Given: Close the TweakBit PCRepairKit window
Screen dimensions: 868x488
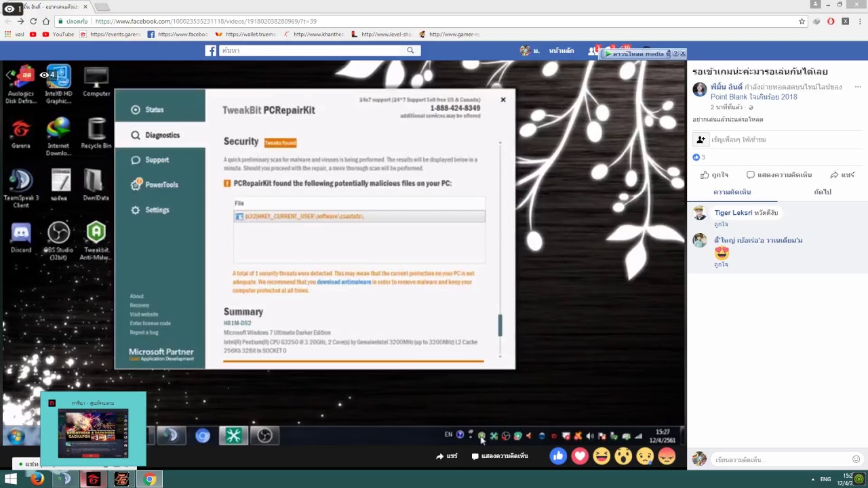Looking at the screenshot, I should point(503,100).
